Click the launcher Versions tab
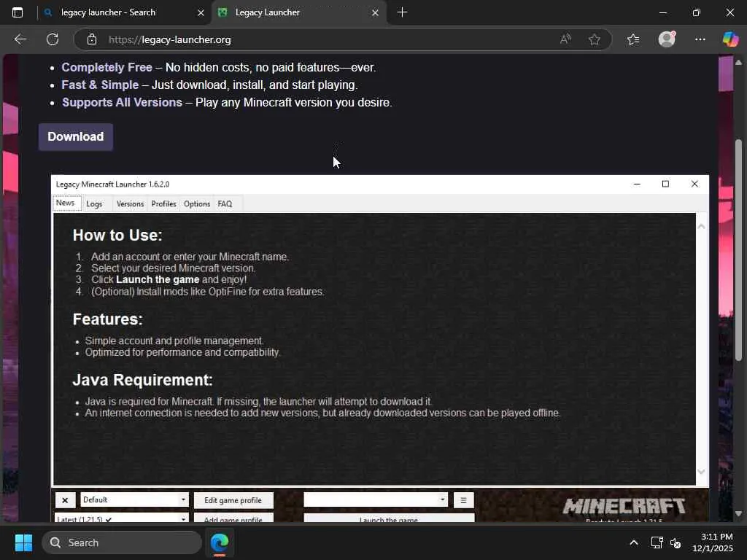The width and height of the screenshot is (747, 560). (130, 204)
